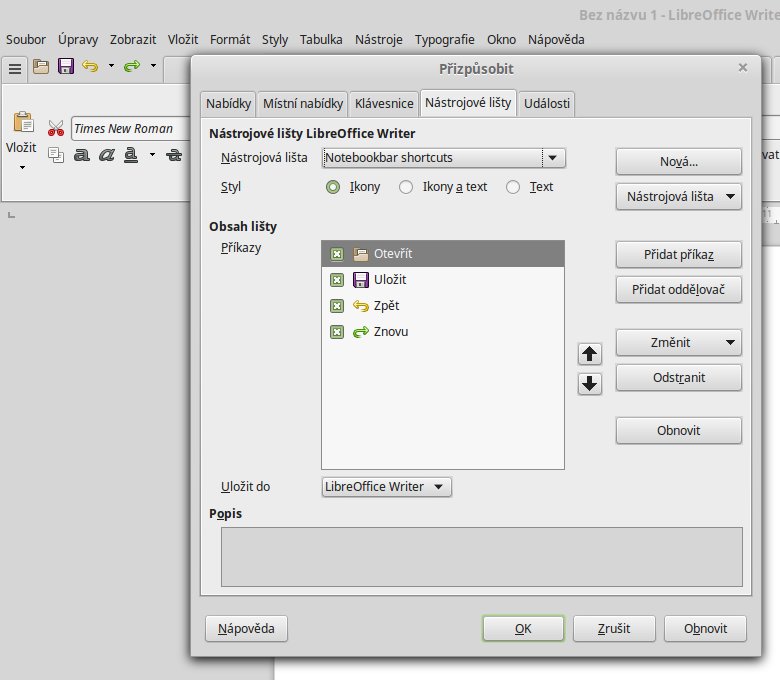Image resolution: width=780 pixels, height=680 pixels.
Task: Open the Nástrojová lišta button menu
Action: pyautogui.click(x=679, y=197)
